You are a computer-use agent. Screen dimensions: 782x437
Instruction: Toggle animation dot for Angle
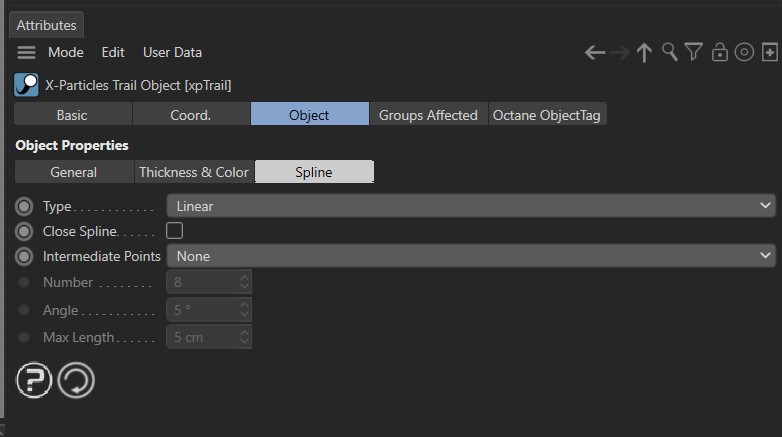click(23, 310)
